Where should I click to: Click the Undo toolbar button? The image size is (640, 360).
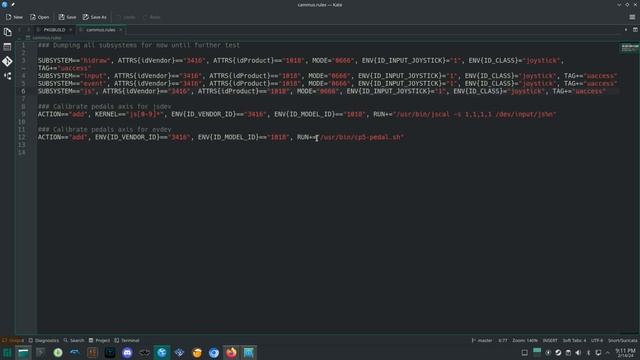coord(126,17)
